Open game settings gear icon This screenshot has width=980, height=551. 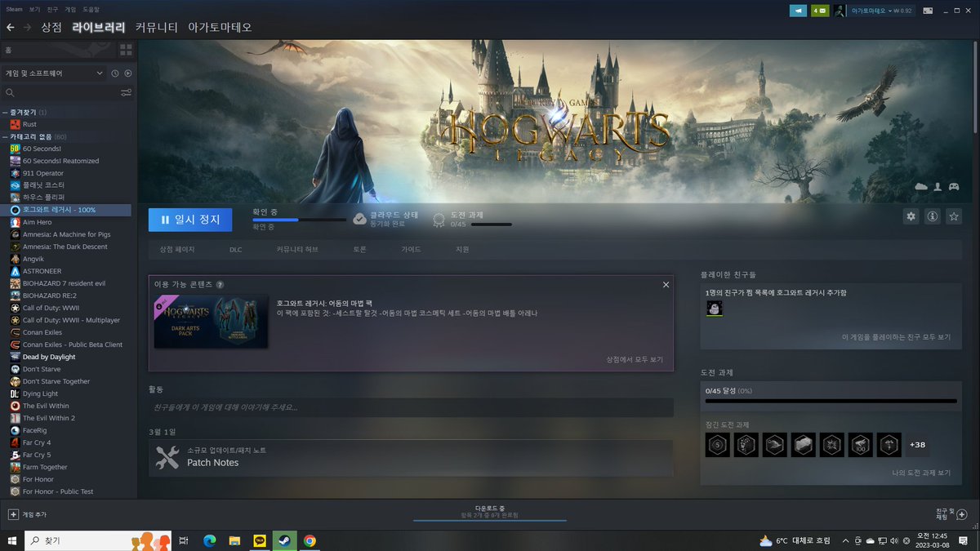click(911, 216)
